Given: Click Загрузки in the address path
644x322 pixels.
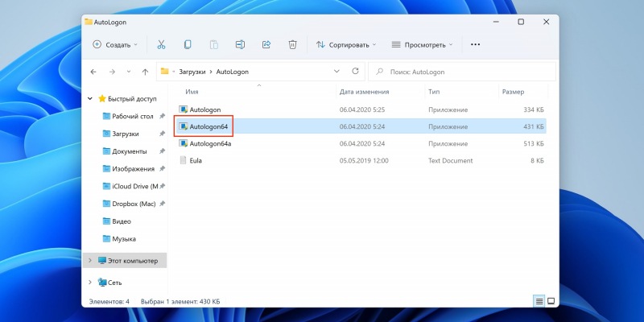Looking at the screenshot, I should point(192,72).
